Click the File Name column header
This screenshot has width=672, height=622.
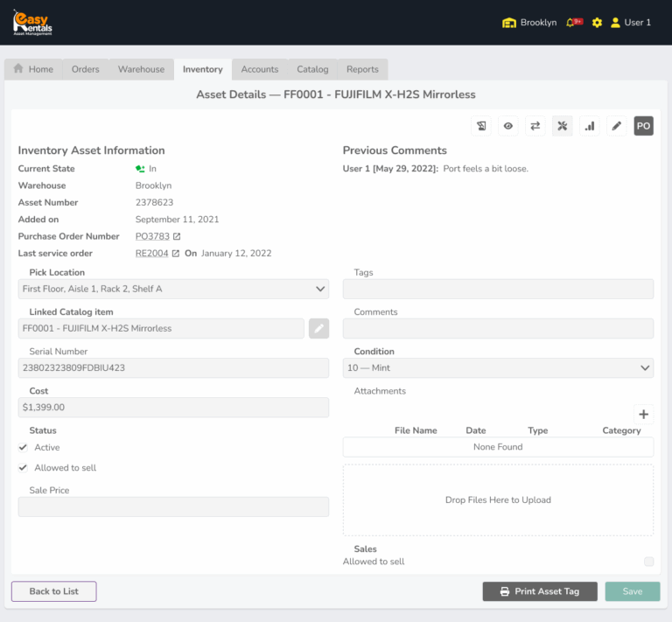(x=416, y=430)
